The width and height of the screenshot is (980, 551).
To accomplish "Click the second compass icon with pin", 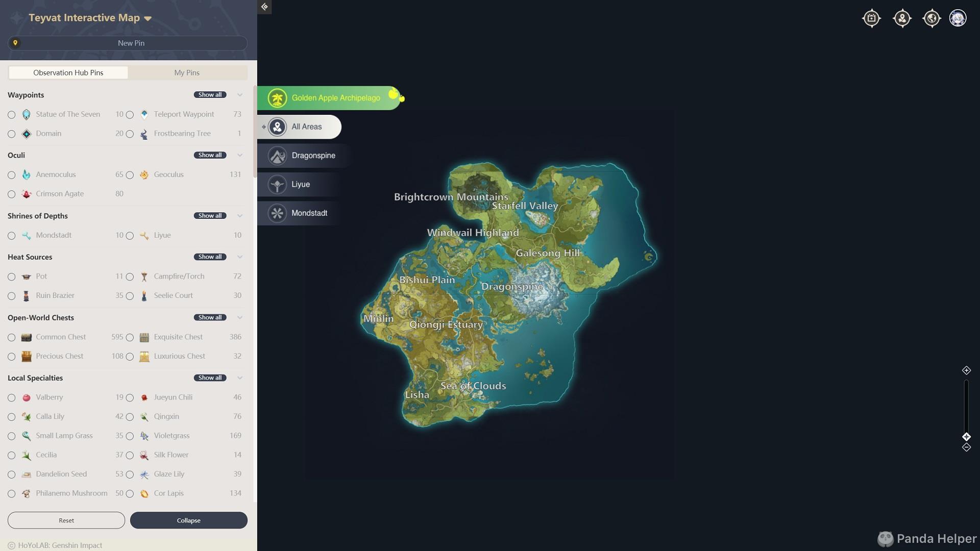I will click(x=902, y=18).
